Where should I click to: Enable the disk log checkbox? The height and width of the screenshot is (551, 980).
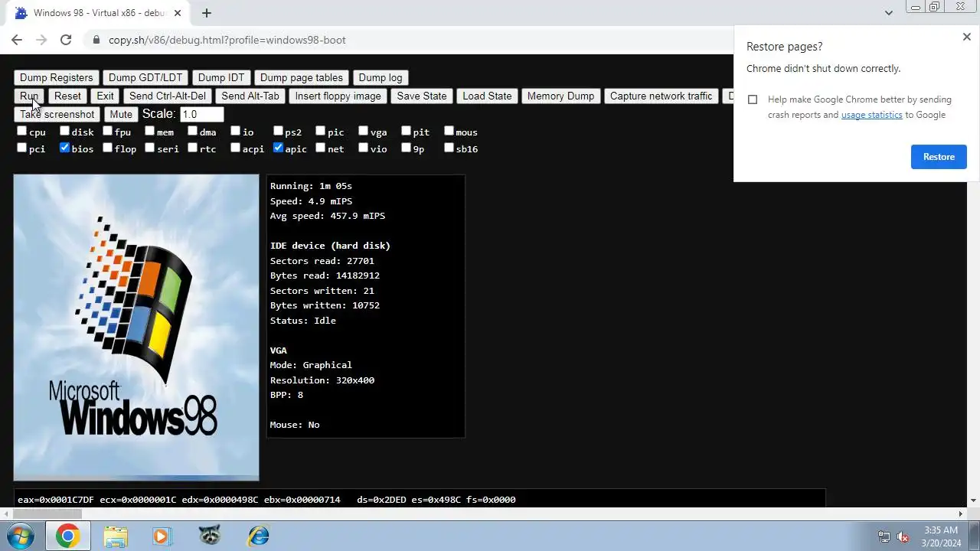pos(65,131)
